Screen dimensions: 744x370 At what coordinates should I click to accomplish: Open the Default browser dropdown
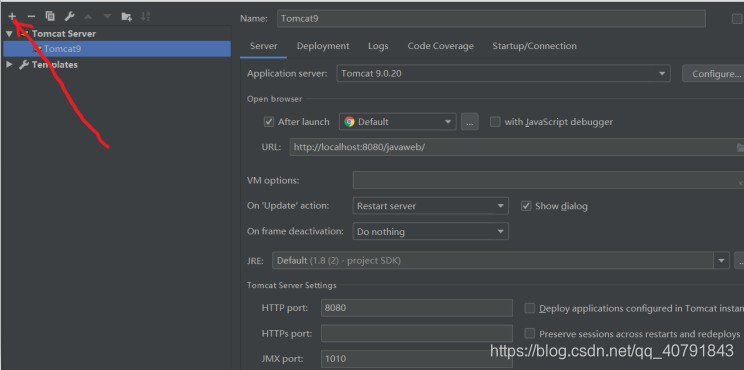398,122
